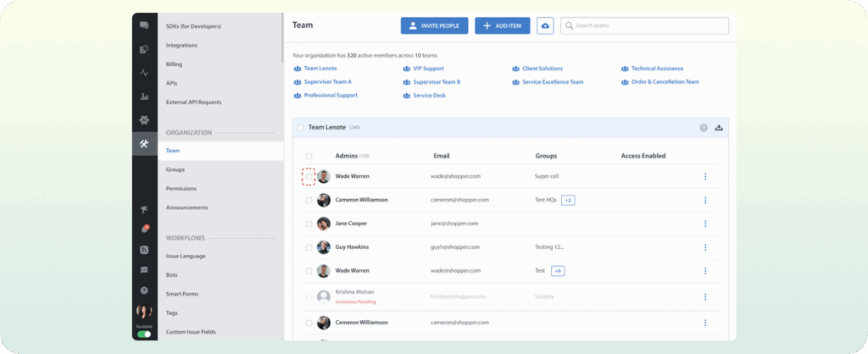Image resolution: width=868 pixels, height=354 pixels.
Task: Click the cloud upload icon button
Action: tap(545, 25)
